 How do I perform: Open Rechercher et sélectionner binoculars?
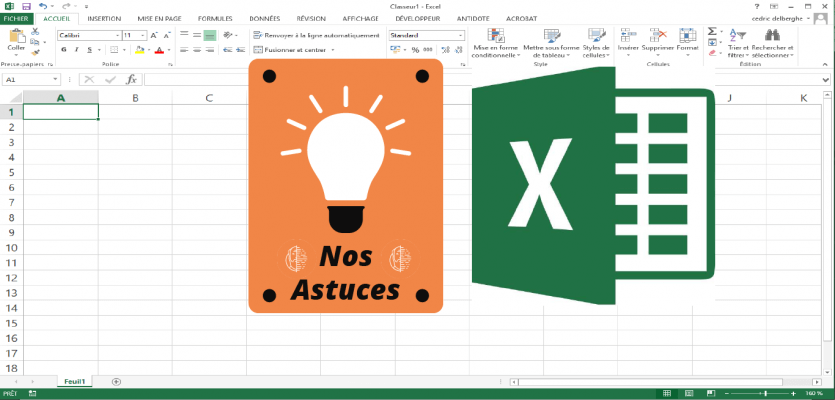(x=772, y=43)
